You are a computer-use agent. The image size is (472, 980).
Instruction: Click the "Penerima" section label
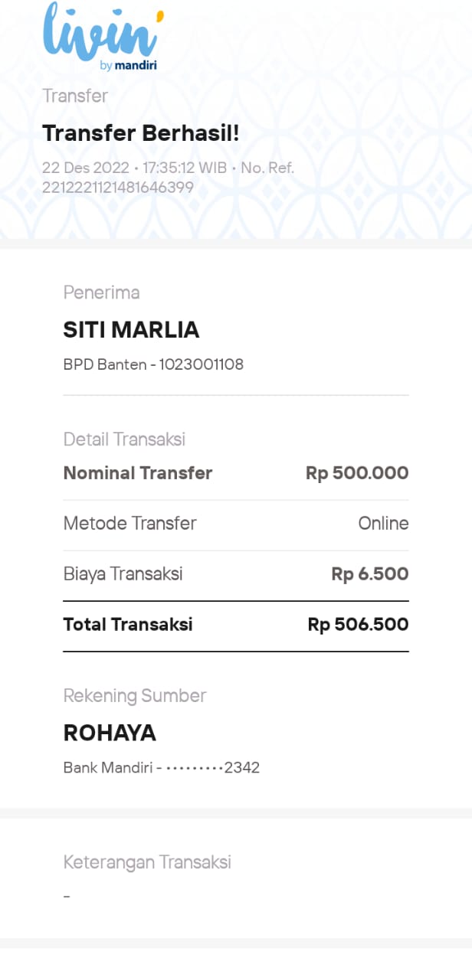[x=101, y=292]
